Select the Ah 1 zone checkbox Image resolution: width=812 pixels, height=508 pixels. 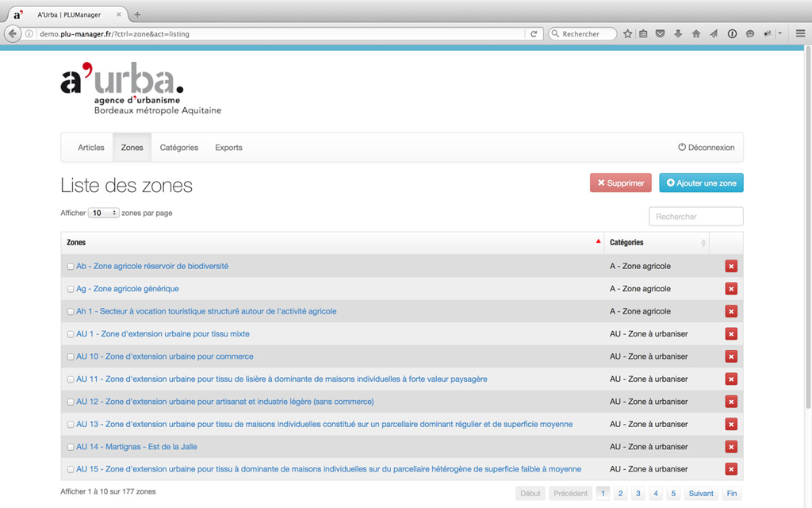[x=71, y=311]
